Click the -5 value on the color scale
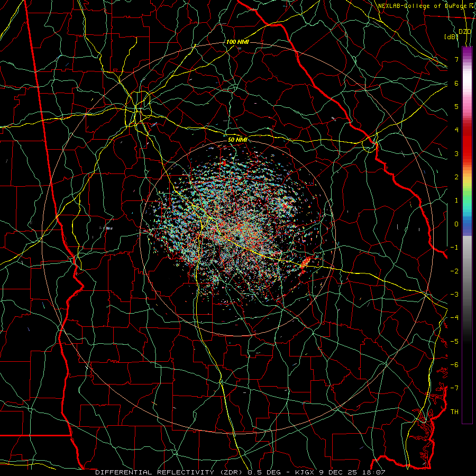Viewport: 476px width, 476px height. click(454, 342)
